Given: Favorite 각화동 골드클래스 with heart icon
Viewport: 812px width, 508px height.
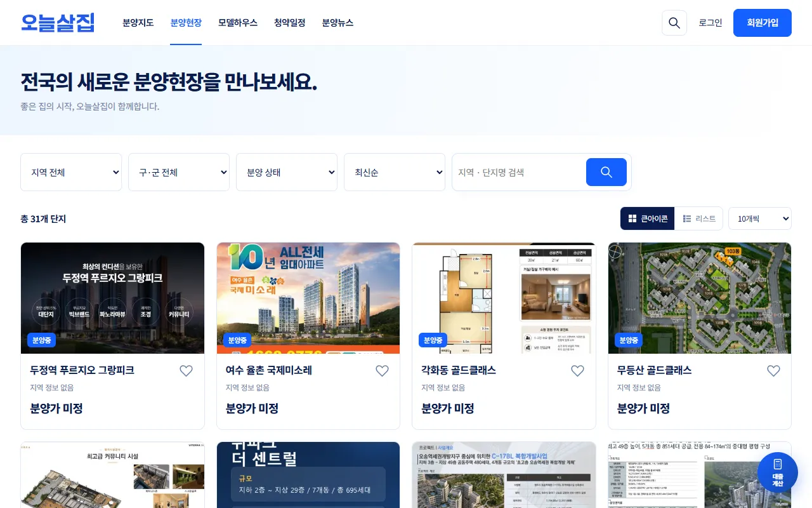Looking at the screenshot, I should (577, 371).
